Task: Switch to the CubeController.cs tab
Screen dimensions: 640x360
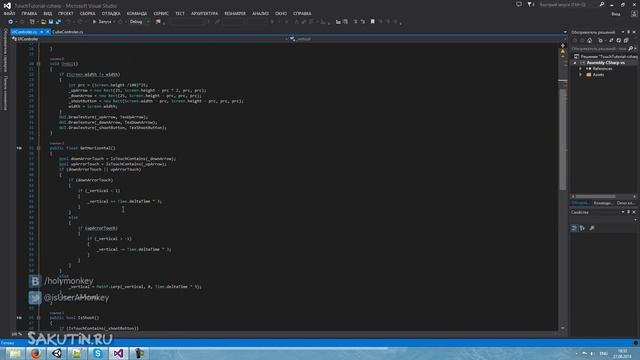Action: click(68, 32)
